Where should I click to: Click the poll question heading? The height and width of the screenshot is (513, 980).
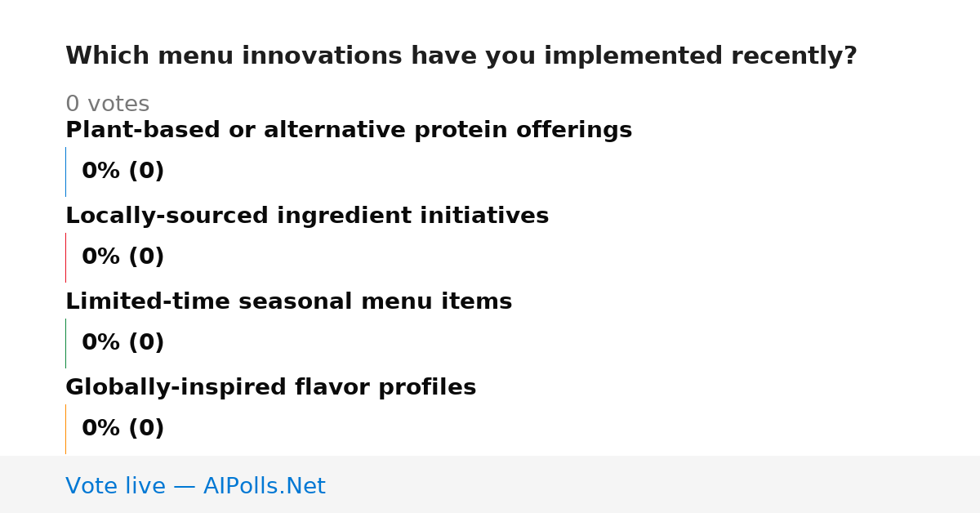461,56
